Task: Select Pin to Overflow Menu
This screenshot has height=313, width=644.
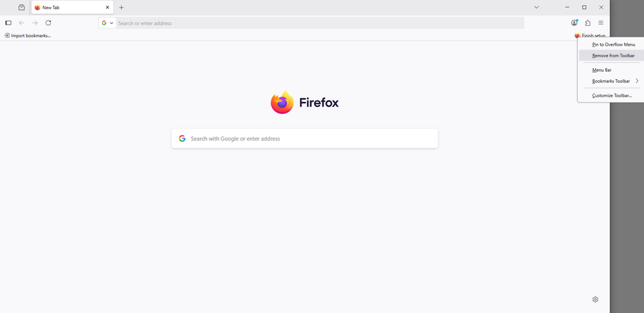Action: point(614,44)
